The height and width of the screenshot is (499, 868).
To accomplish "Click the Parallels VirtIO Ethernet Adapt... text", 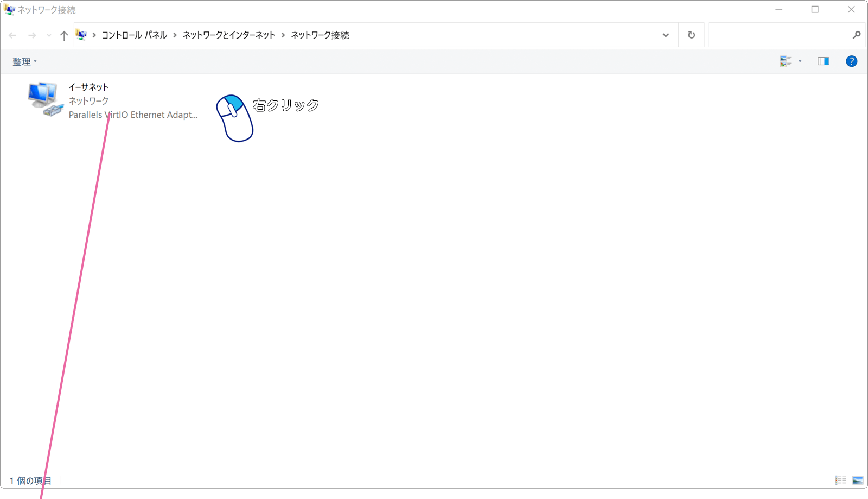I will 133,115.
